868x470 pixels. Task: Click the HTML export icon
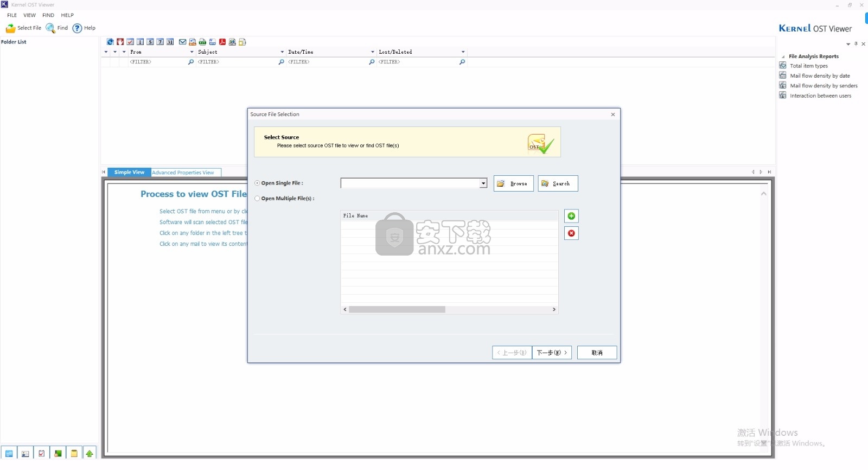(232, 42)
